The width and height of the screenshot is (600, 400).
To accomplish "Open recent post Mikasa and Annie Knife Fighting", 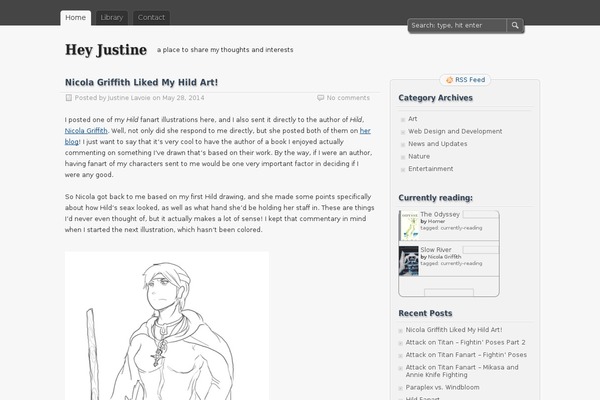I will 462,371.
